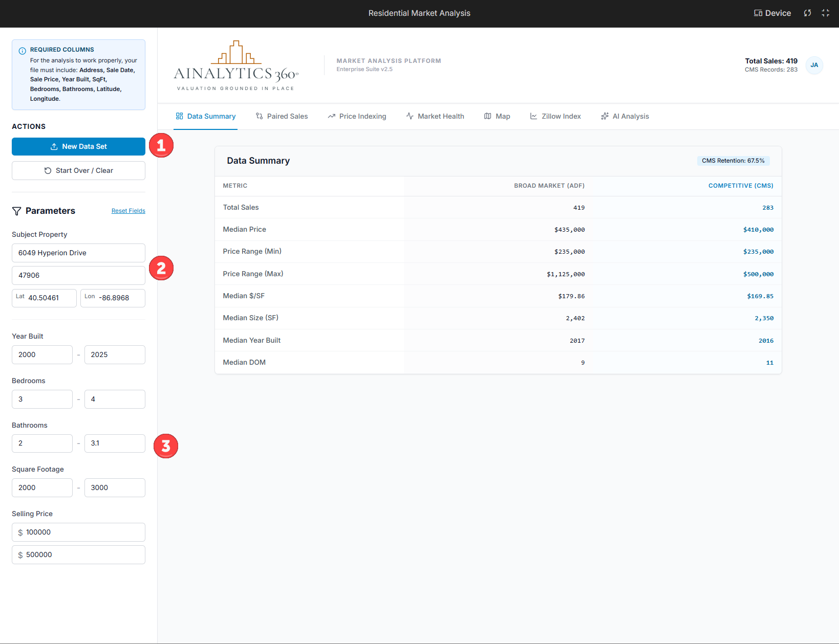Click the ZIP code field showing 47906
The image size is (839, 644).
tap(78, 275)
